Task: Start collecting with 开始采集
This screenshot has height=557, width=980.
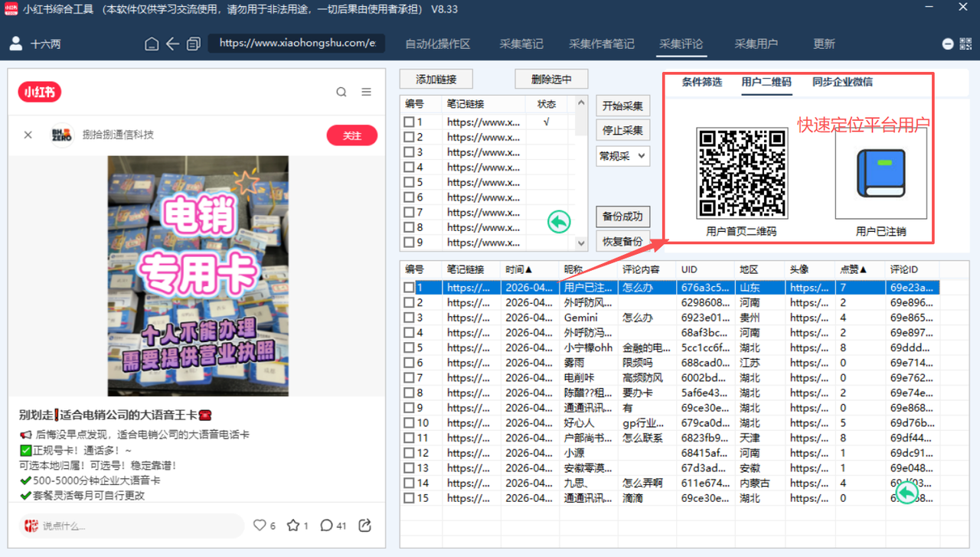Action: (622, 106)
